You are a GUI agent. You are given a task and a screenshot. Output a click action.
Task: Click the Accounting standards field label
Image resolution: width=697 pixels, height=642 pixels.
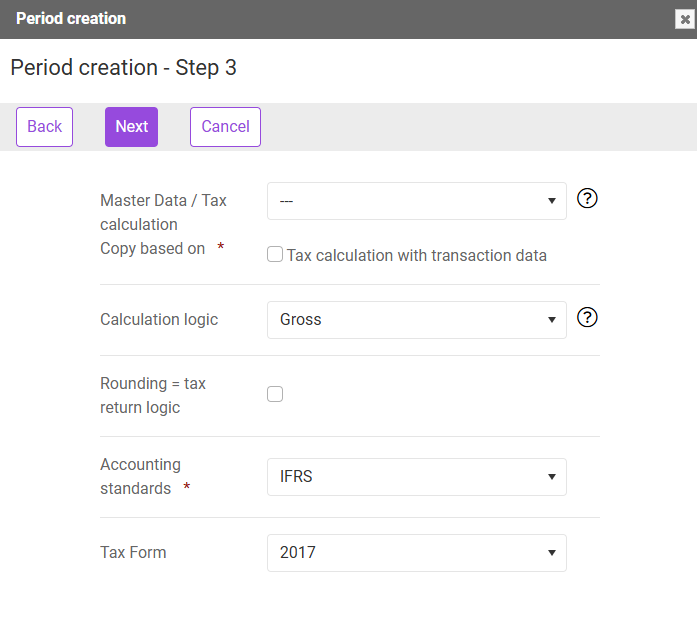point(140,476)
